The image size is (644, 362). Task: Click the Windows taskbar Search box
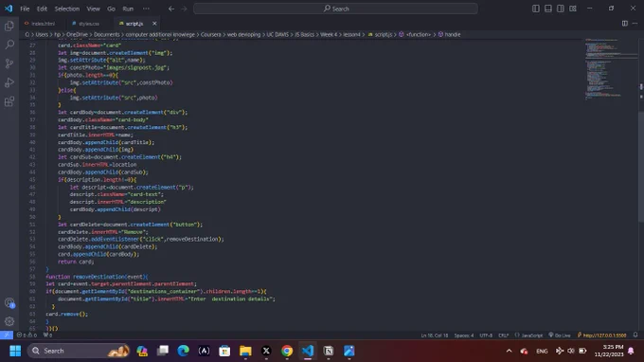click(x=78, y=351)
